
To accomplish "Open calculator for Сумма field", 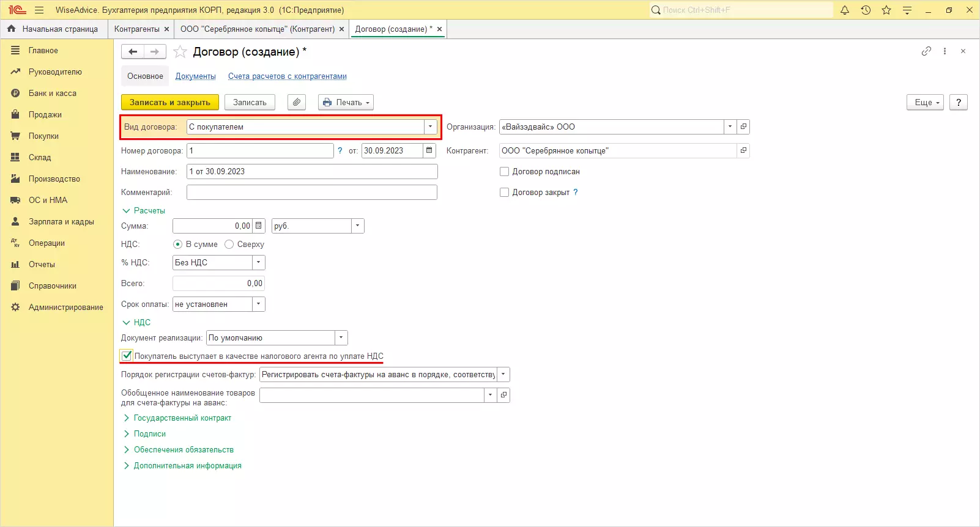I will tap(258, 226).
